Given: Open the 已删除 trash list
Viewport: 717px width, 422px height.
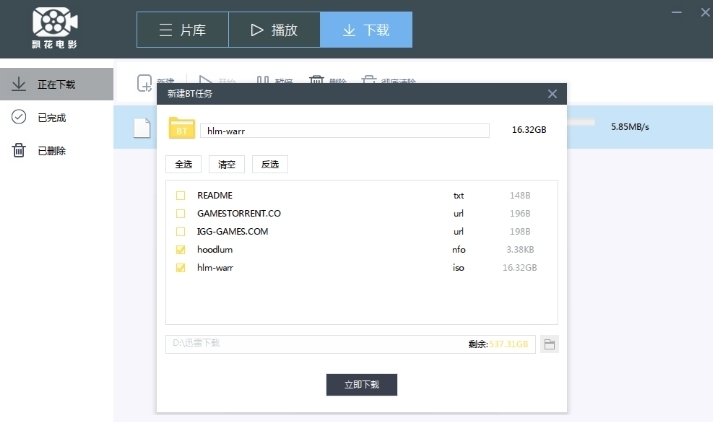Looking at the screenshot, I should click(x=50, y=151).
